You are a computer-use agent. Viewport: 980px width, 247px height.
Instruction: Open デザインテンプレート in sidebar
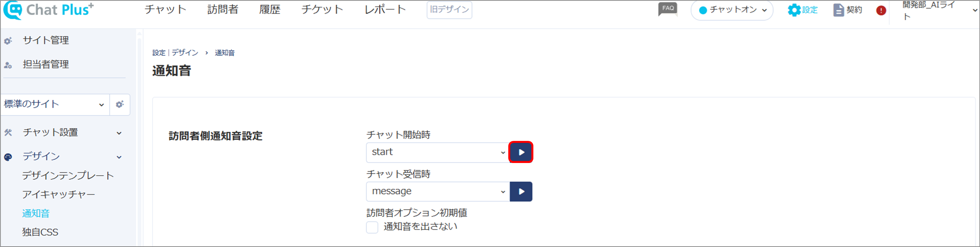click(x=68, y=175)
